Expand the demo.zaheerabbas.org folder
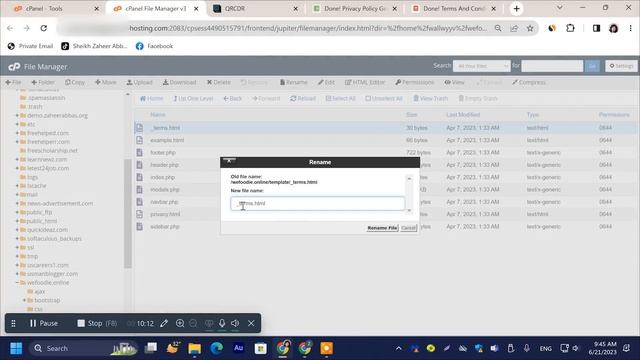Image resolution: width=640 pixels, height=360 pixels. 17,116
